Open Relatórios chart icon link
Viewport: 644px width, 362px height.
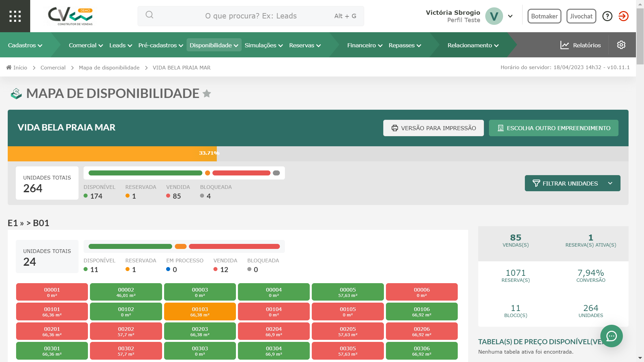581,45
